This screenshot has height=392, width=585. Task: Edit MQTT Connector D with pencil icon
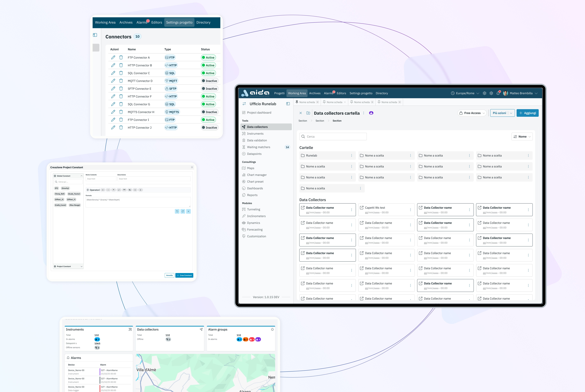click(113, 81)
